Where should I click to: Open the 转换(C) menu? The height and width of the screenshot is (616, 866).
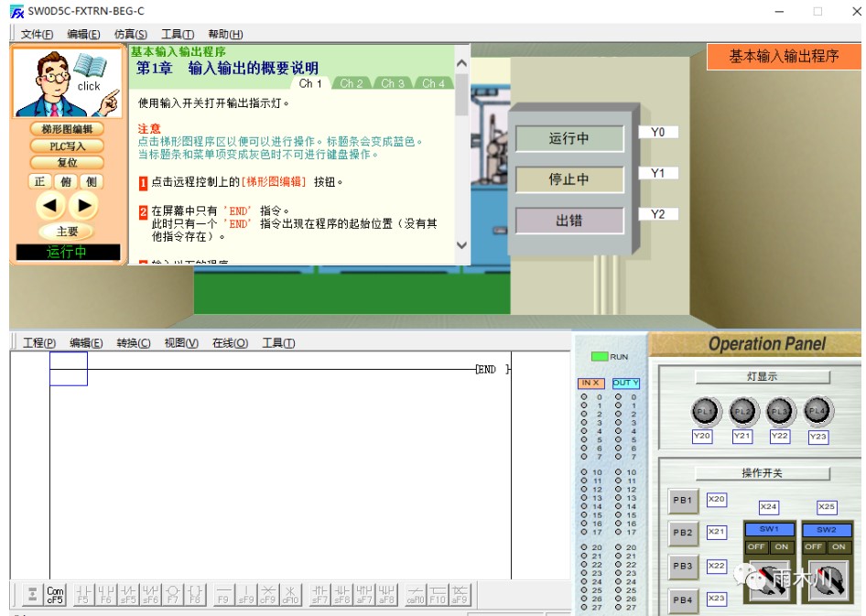pyautogui.click(x=134, y=342)
